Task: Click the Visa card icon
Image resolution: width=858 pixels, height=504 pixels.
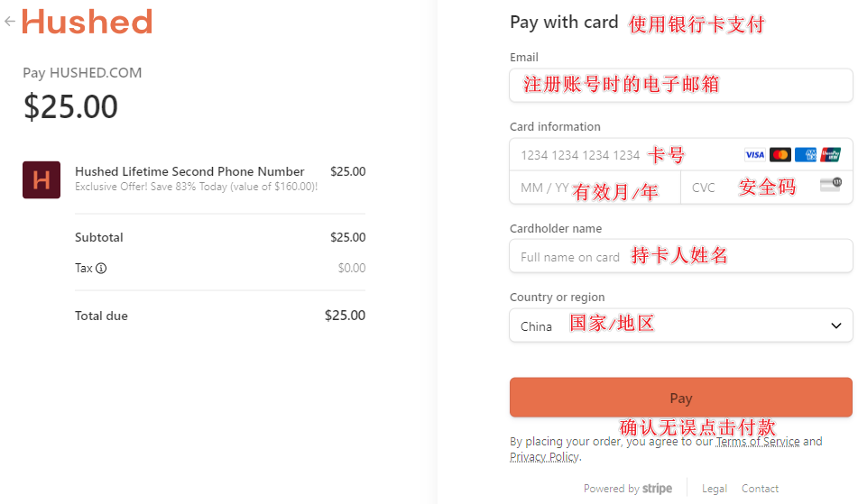Action: tap(755, 155)
